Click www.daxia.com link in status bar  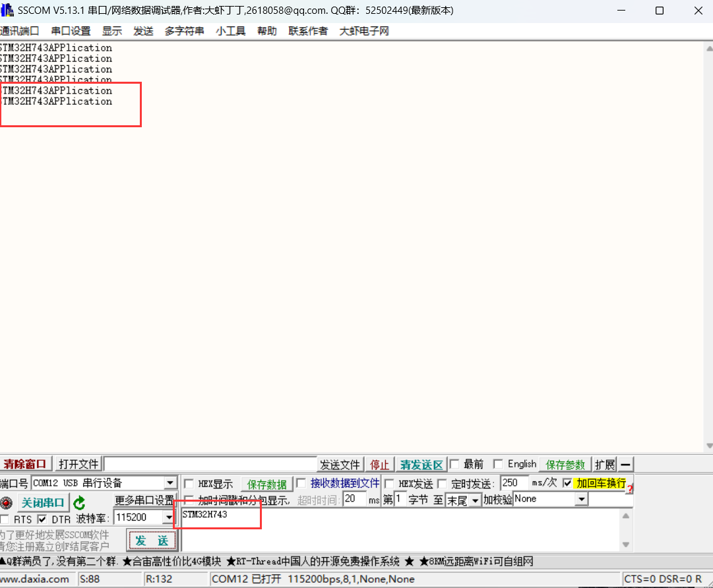point(34,579)
